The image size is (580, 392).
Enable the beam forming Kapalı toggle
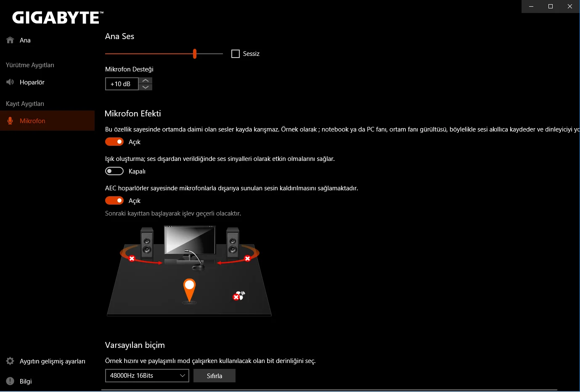pyautogui.click(x=114, y=171)
